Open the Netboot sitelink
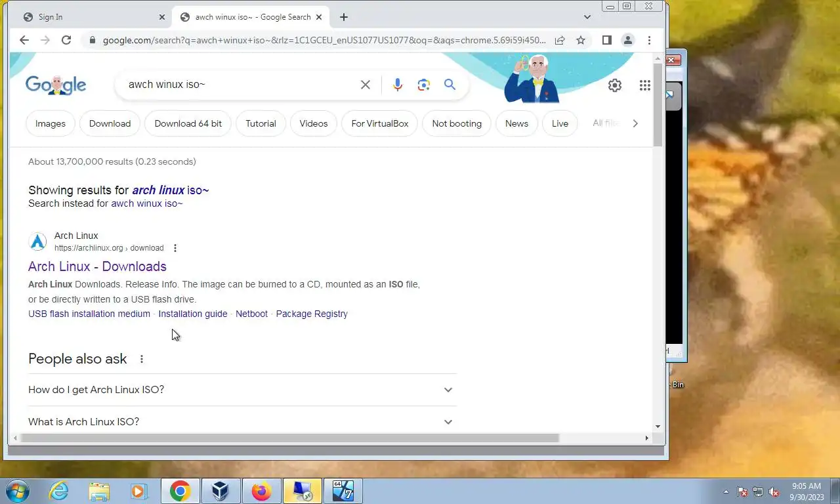 click(x=251, y=314)
